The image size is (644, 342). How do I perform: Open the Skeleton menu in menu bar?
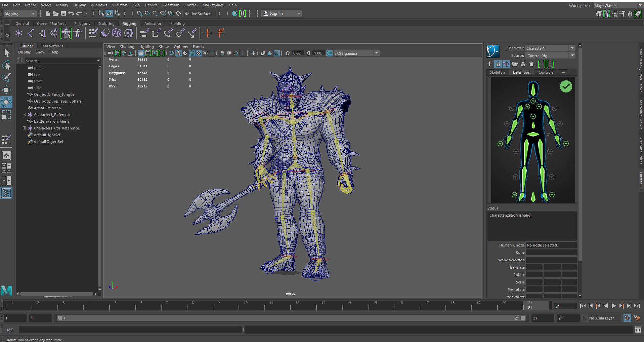pos(120,5)
